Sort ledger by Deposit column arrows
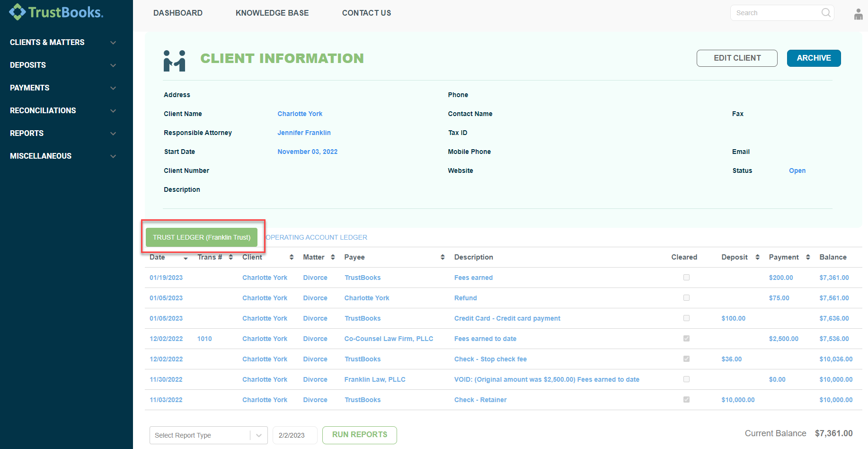 click(x=757, y=257)
